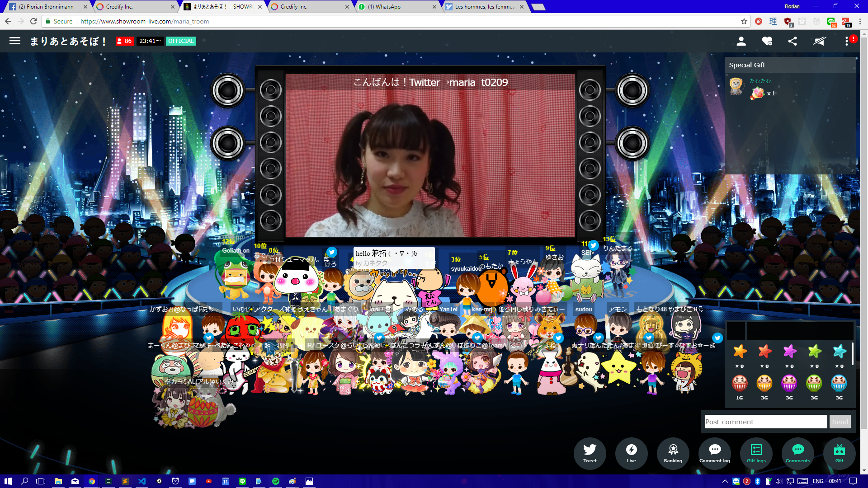This screenshot has width=868, height=488.
Task: Open the Ranking panel
Action: coord(673,453)
